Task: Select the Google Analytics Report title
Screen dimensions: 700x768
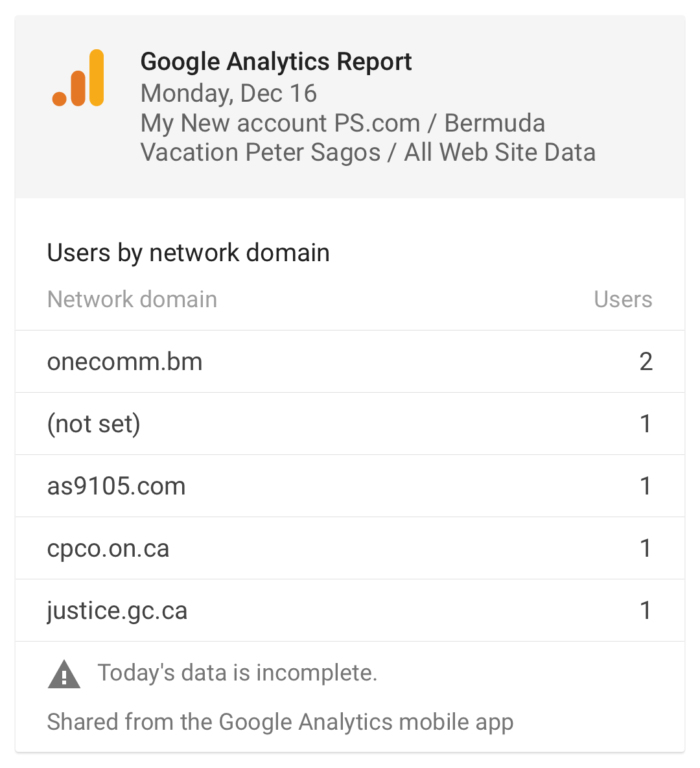Action: [x=276, y=62]
